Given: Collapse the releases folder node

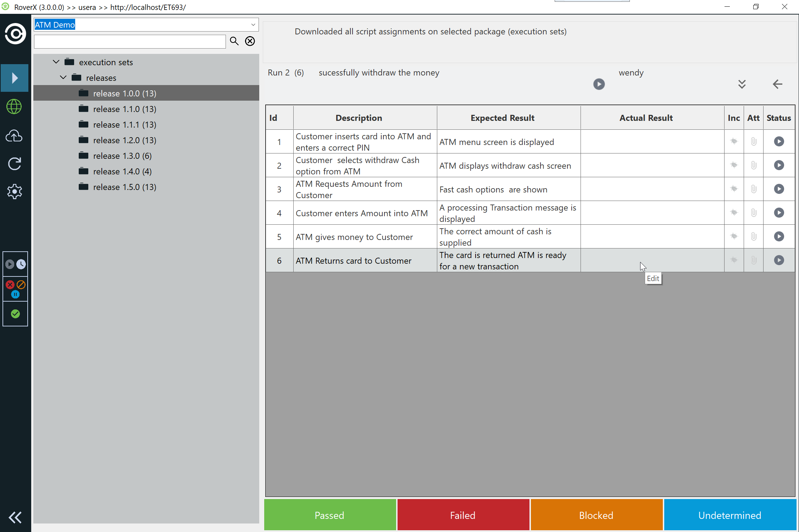Looking at the screenshot, I should click(63, 78).
